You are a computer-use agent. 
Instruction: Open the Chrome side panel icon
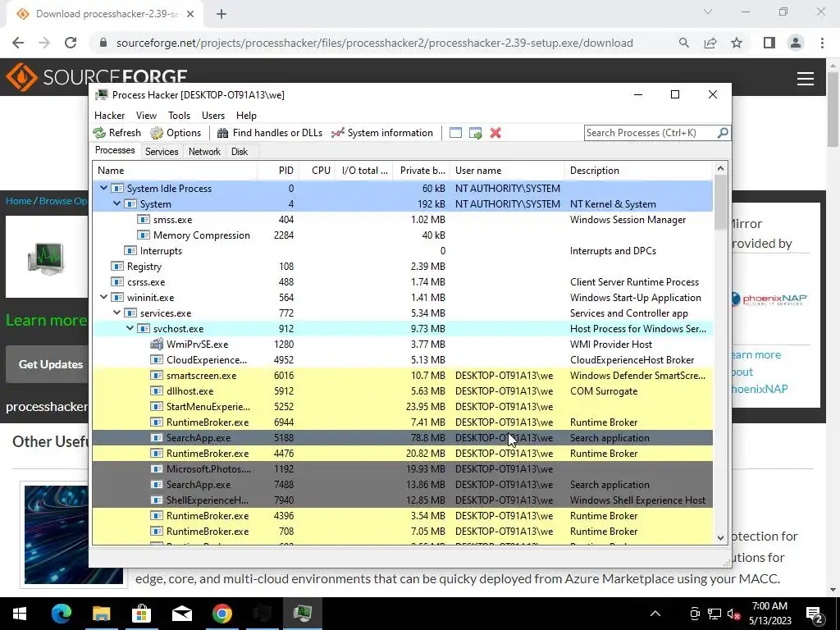[x=769, y=43]
